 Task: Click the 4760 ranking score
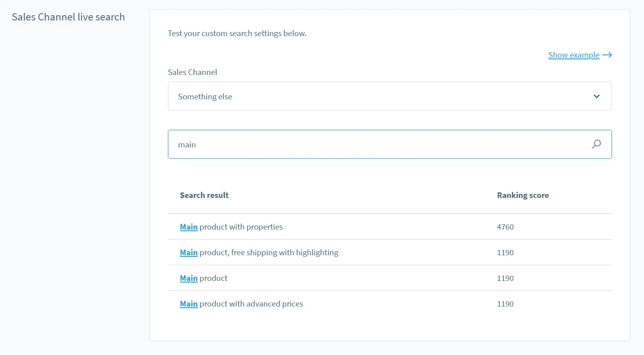505,227
